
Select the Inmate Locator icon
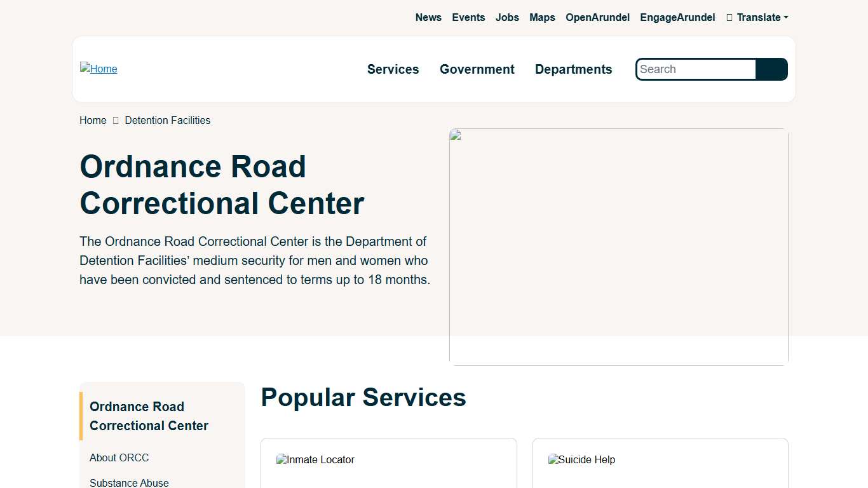click(x=280, y=459)
